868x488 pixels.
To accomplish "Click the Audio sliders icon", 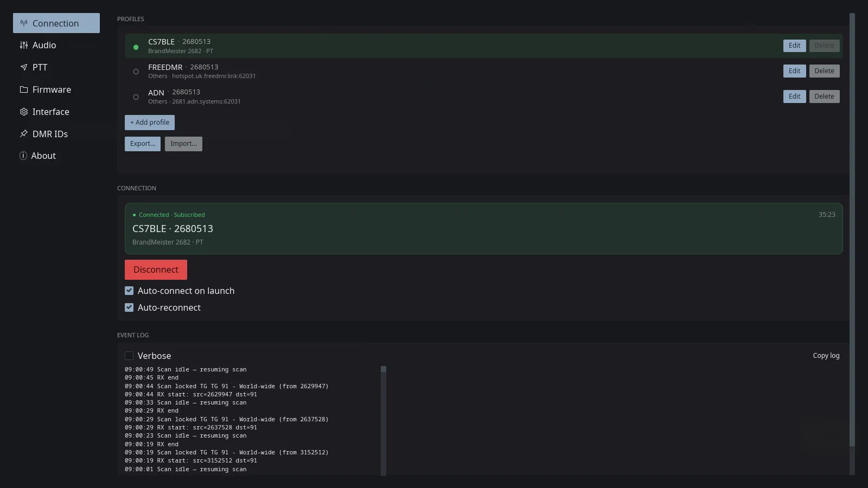I will click(24, 45).
